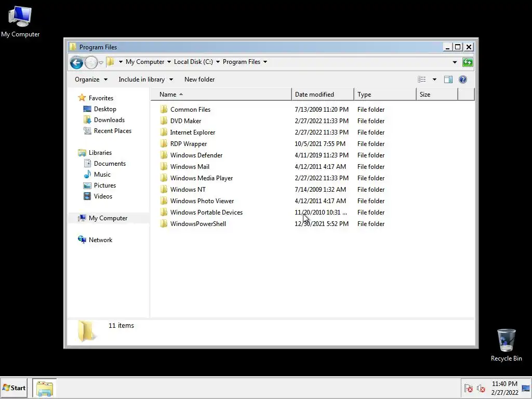The height and width of the screenshot is (399, 532).
Task: Open Recent Places in the navigation pane
Action: click(113, 130)
